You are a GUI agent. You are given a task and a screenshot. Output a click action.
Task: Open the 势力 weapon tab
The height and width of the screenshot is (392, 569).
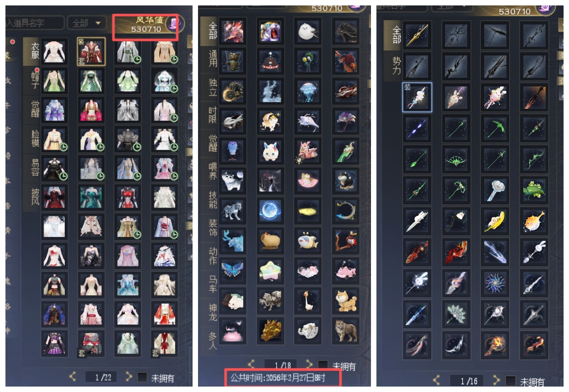[x=396, y=66]
